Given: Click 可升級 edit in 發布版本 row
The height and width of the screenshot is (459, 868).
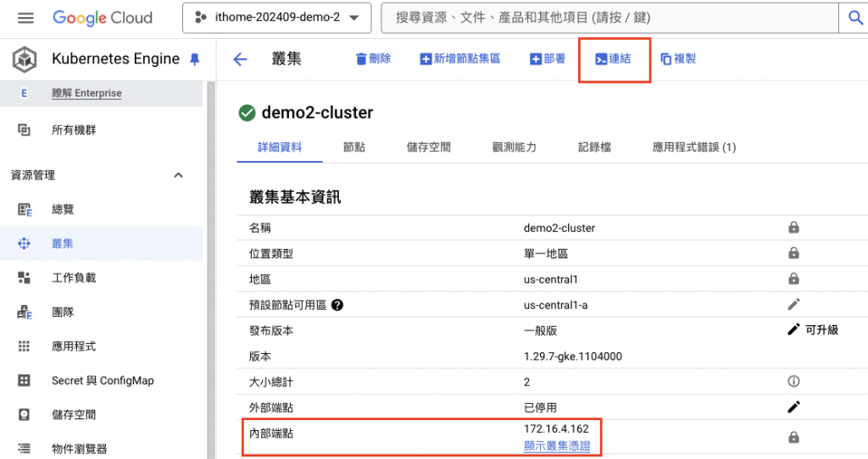Looking at the screenshot, I should pyautogui.click(x=812, y=329).
